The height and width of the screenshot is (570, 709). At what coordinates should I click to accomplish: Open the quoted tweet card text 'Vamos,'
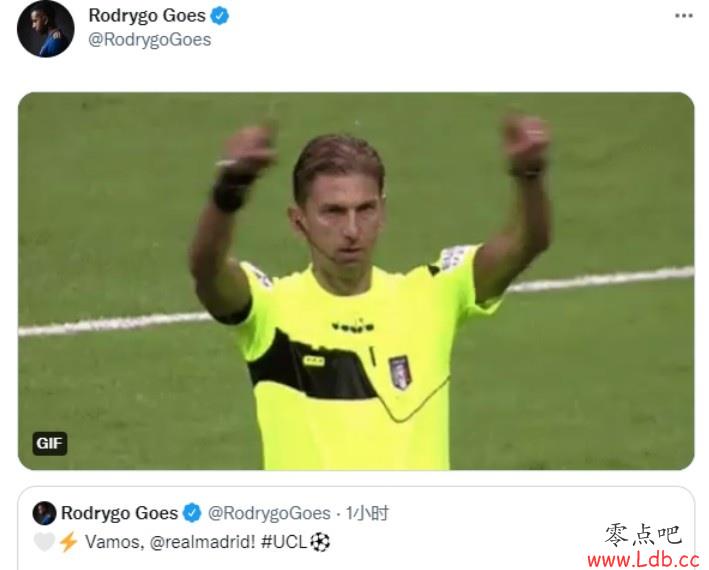click(114, 542)
